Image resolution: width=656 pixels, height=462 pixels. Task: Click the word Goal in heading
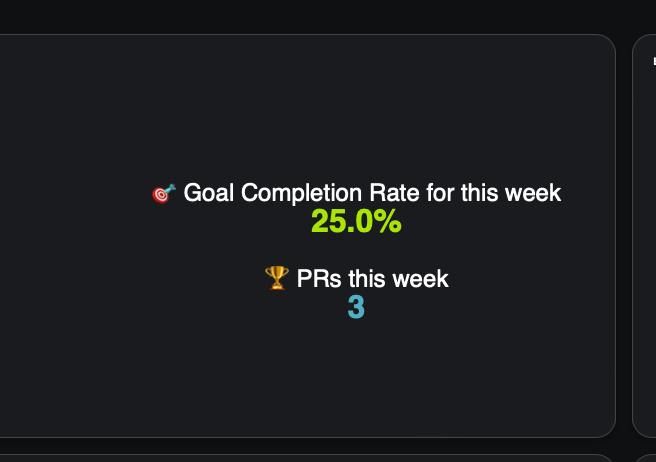[x=208, y=193]
